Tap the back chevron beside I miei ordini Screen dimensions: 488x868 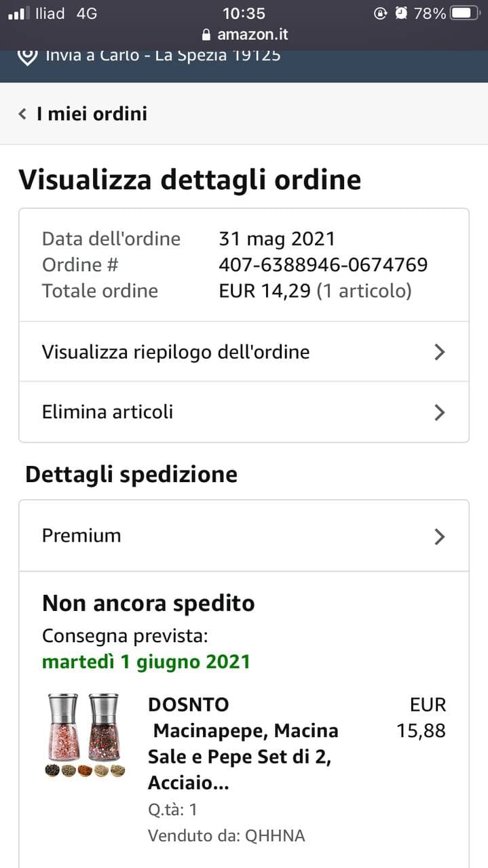tap(22, 114)
